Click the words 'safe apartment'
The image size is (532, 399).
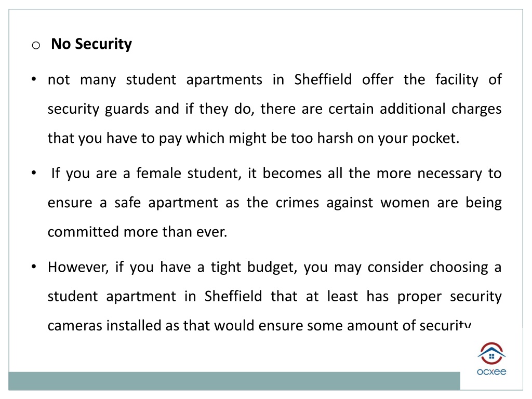(166, 203)
